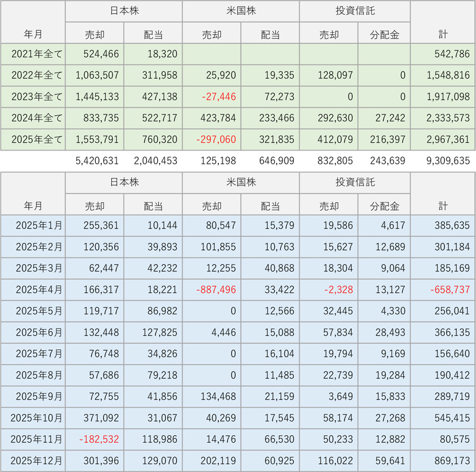
Task: Click the negative -297,060 US stock cell
Action: coord(211,140)
